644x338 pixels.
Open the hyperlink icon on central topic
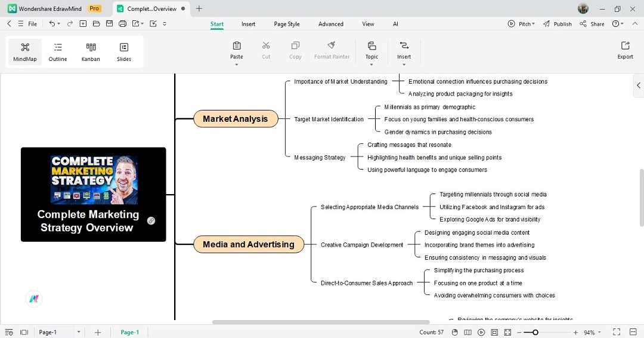[151, 221]
